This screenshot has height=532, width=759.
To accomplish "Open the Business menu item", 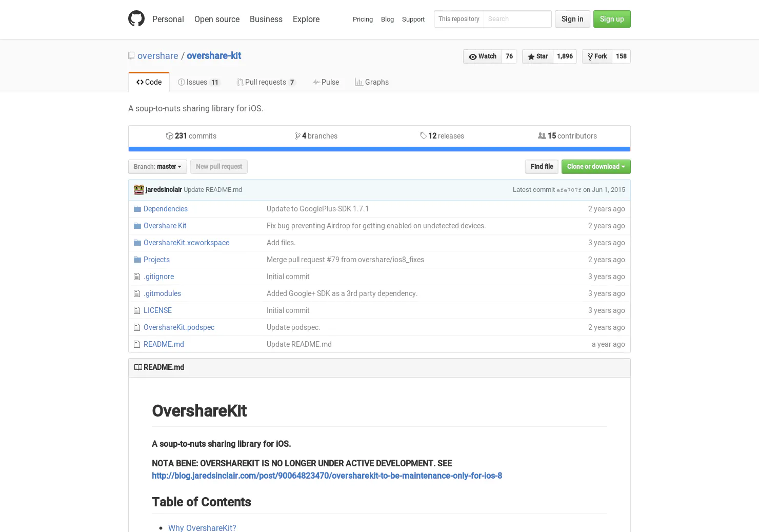I will (266, 19).
